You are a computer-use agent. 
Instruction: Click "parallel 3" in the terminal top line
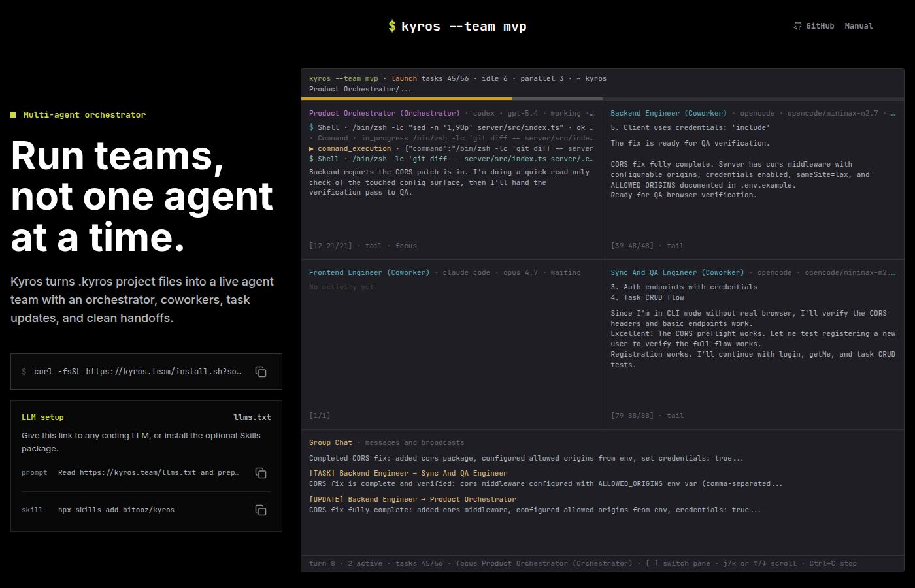coord(542,78)
